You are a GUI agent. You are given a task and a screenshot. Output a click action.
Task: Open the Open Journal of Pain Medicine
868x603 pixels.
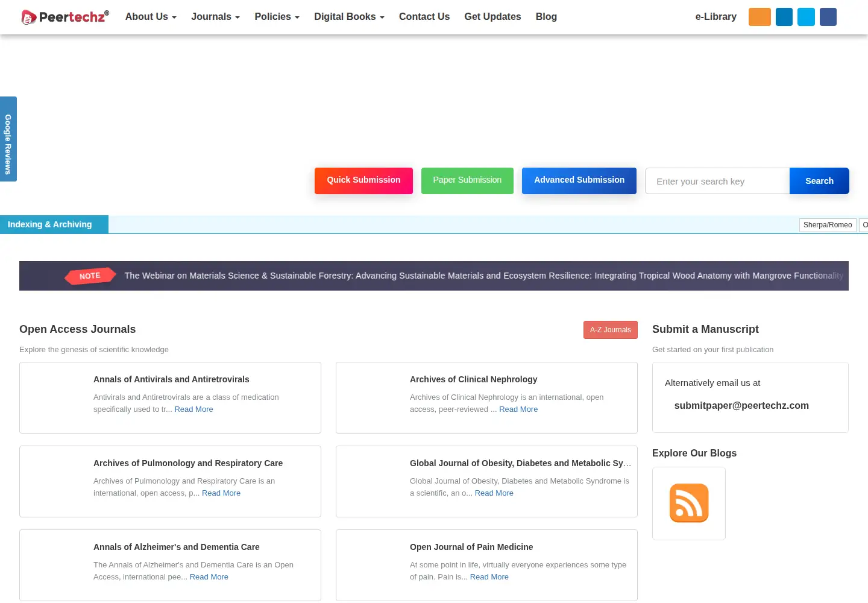[471, 547]
